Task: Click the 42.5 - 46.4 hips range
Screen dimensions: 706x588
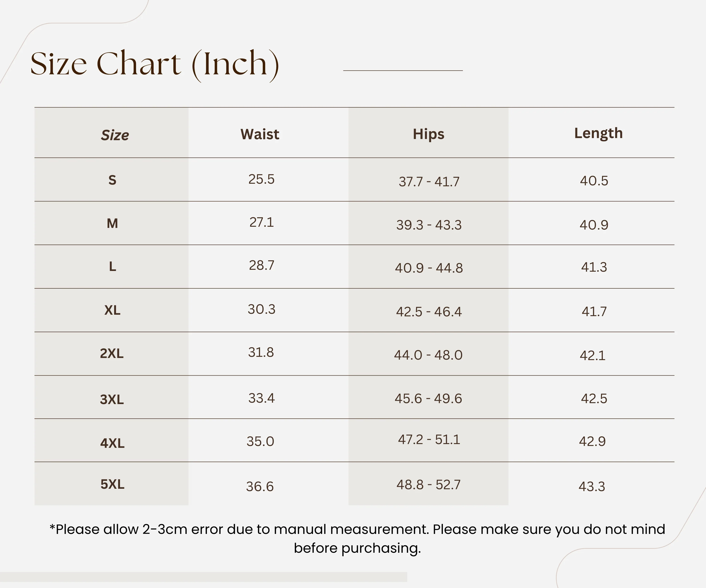Action: tap(429, 312)
